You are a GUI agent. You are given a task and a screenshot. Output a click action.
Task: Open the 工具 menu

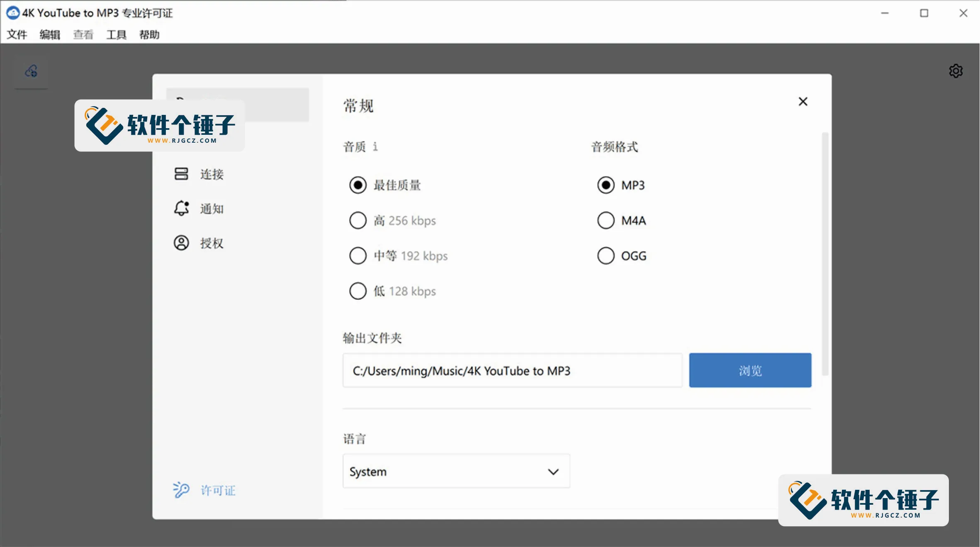pos(116,34)
